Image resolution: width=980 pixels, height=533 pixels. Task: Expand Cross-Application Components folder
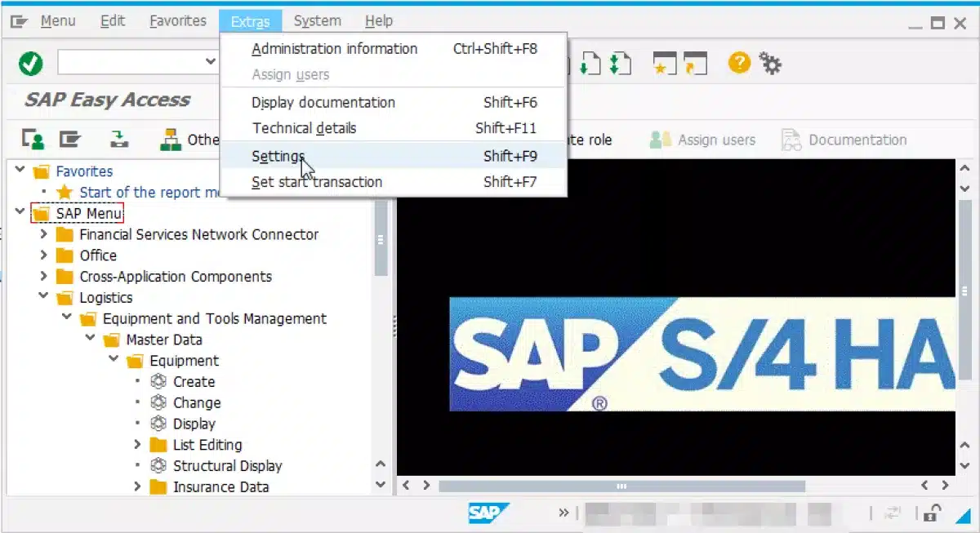44,277
